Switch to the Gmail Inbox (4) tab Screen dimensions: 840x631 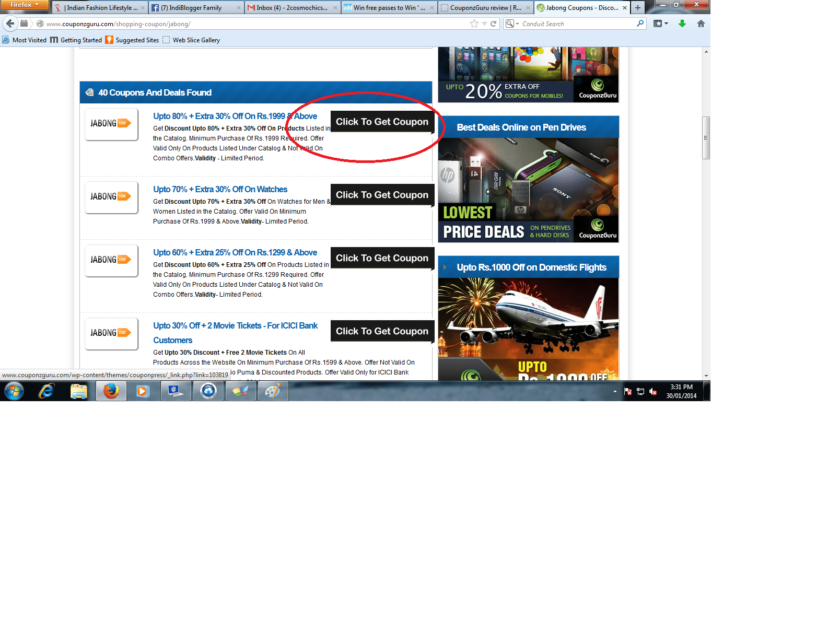292,8
